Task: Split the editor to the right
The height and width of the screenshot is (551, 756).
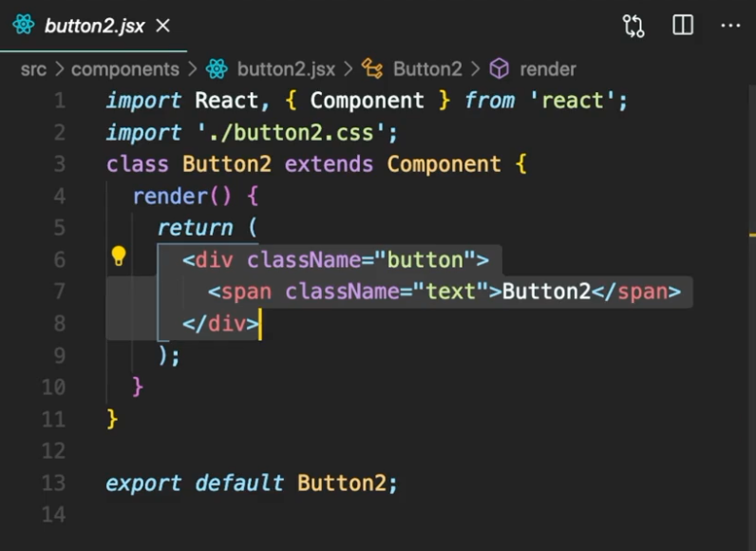Action: (683, 25)
